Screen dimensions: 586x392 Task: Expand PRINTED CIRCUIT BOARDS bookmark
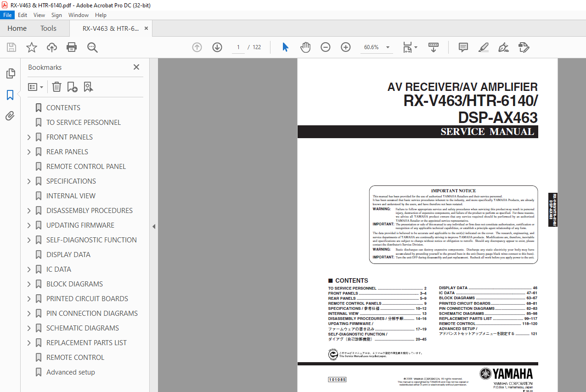click(x=29, y=299)
